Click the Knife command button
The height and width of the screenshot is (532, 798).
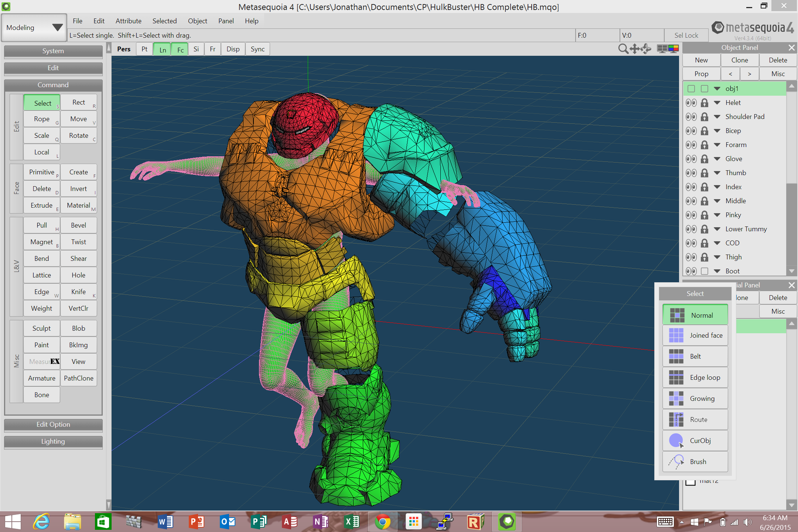tap(79, 292)
